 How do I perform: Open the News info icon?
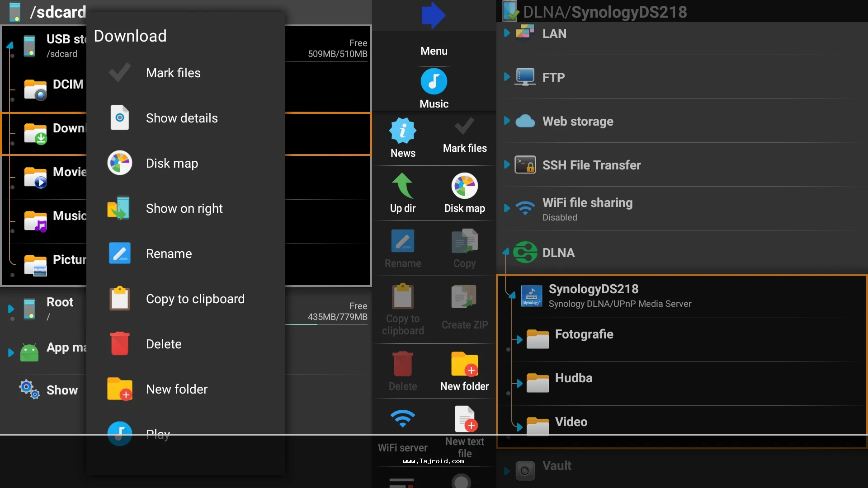click(x=402, y=131)
